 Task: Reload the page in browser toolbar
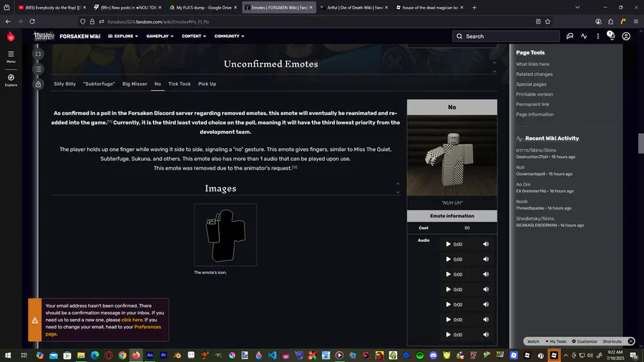click(32, 21)
